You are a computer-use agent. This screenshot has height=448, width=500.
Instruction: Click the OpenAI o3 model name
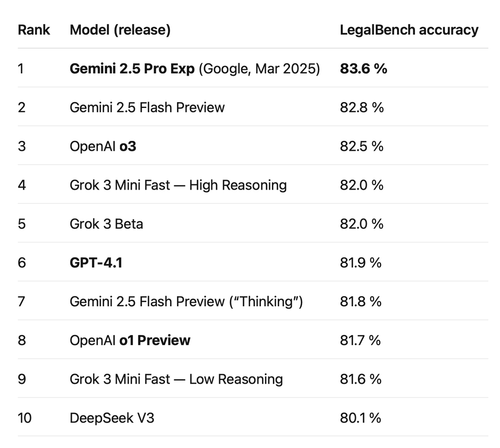pyautogui.click(x=103, y=147)
